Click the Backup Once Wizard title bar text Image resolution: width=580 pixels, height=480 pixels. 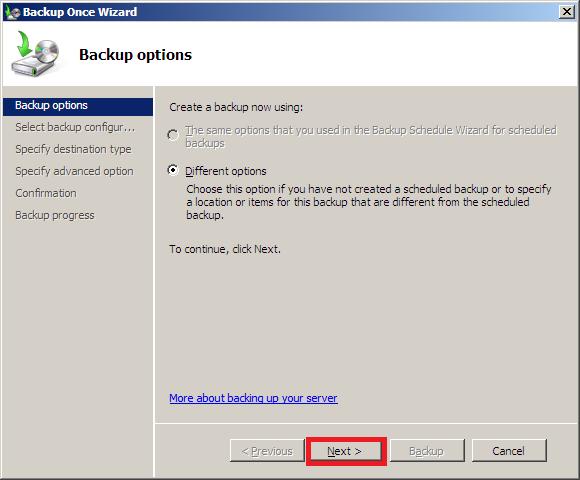click(80, 12)
